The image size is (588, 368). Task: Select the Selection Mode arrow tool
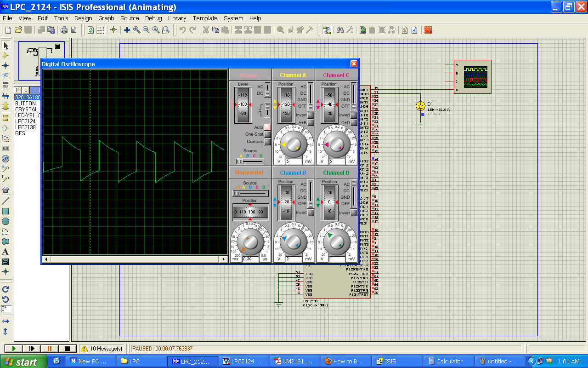[6, 46]
